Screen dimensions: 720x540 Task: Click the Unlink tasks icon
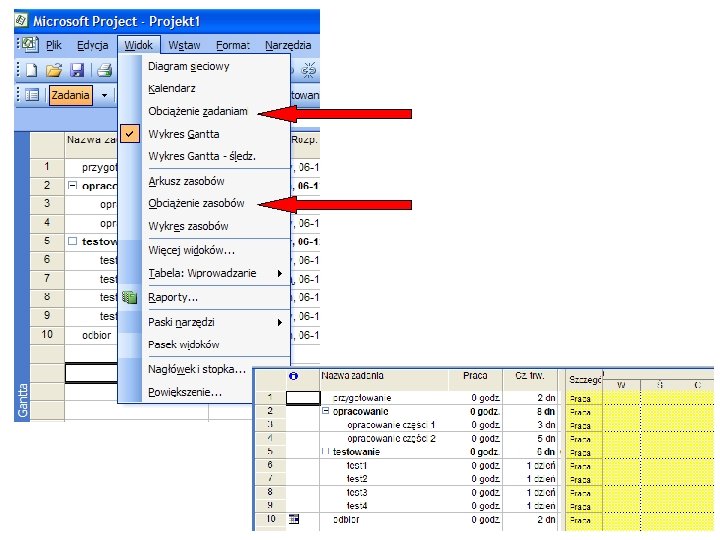click(309, 70)
